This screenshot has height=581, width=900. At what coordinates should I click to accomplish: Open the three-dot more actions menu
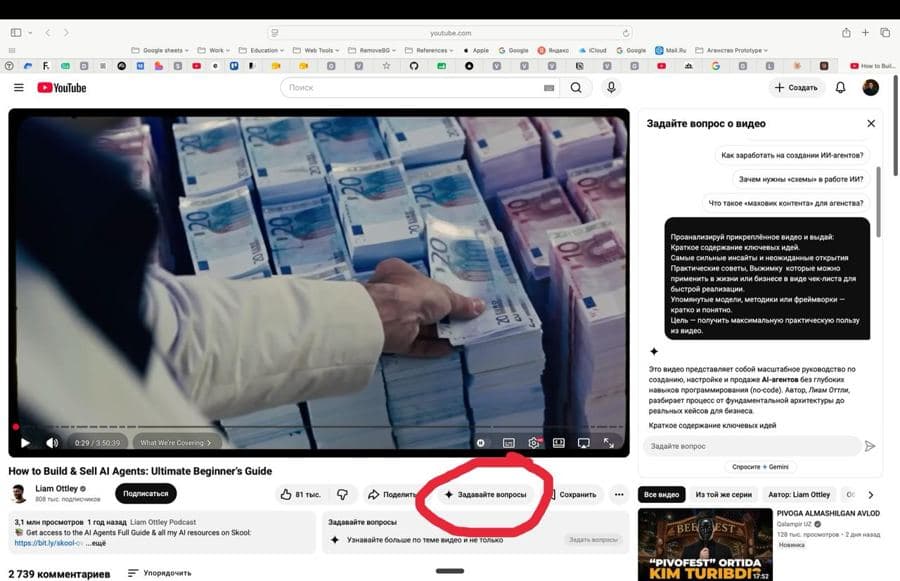click(x=619, y=494)
